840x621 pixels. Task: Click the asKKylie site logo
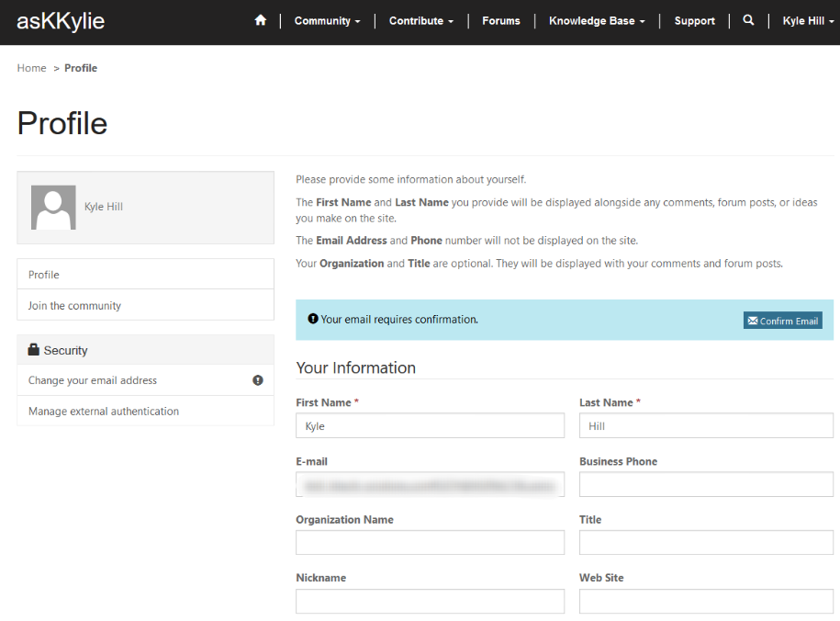[x=61, y=21]
